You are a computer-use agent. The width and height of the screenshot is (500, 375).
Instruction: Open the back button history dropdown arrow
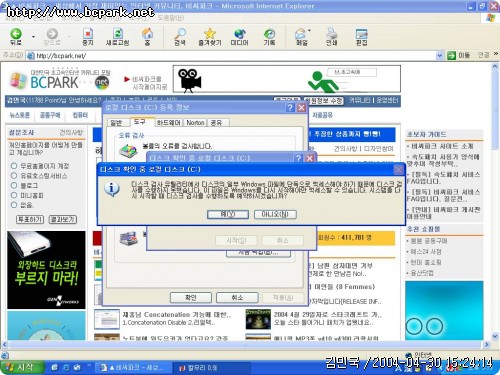(x=33, y=36)
